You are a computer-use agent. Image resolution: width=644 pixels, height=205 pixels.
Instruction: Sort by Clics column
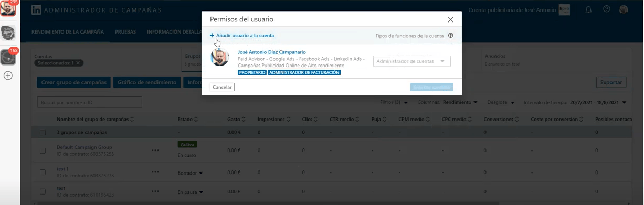click(310, 120)
